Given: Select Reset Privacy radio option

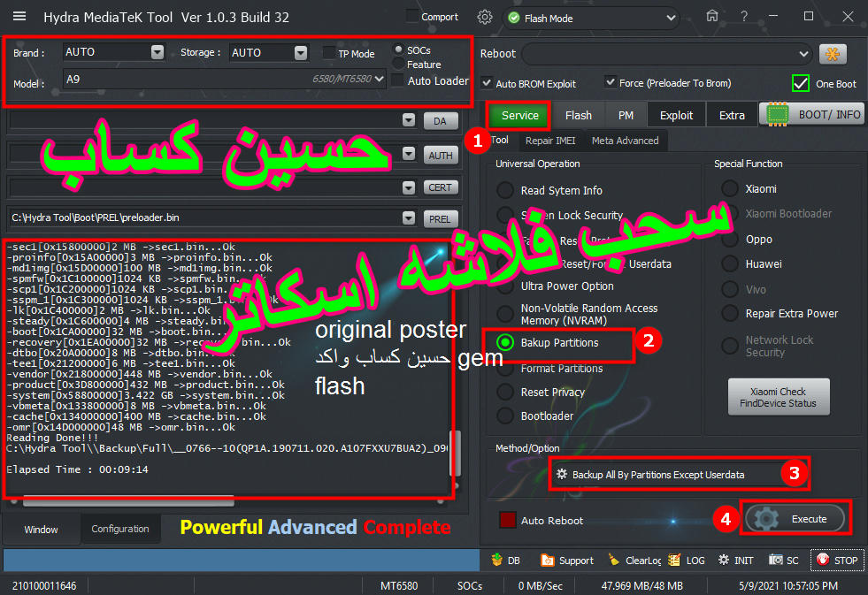Looking at the screenshot, I should click(x=505, y=392).
